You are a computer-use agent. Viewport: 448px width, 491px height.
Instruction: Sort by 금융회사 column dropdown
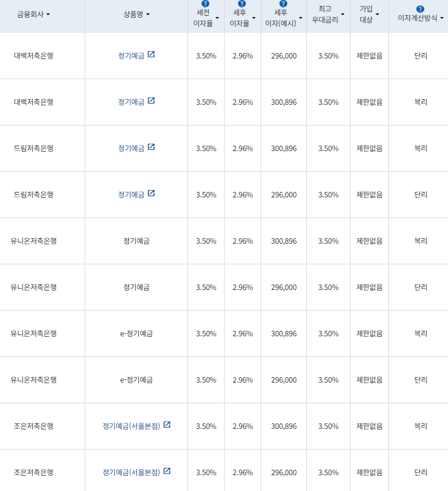pos(48,15)
